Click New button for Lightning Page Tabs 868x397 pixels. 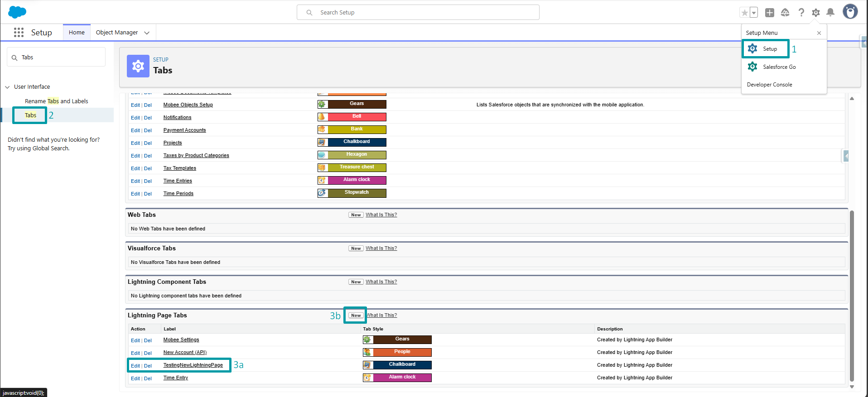click(x=356, y=316)
